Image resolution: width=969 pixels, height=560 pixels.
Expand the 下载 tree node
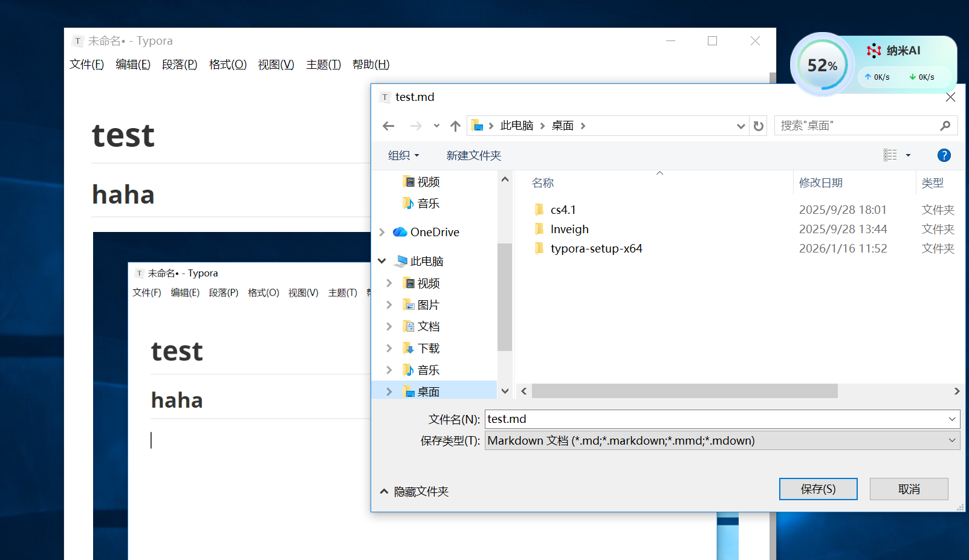tap(389, 348)
